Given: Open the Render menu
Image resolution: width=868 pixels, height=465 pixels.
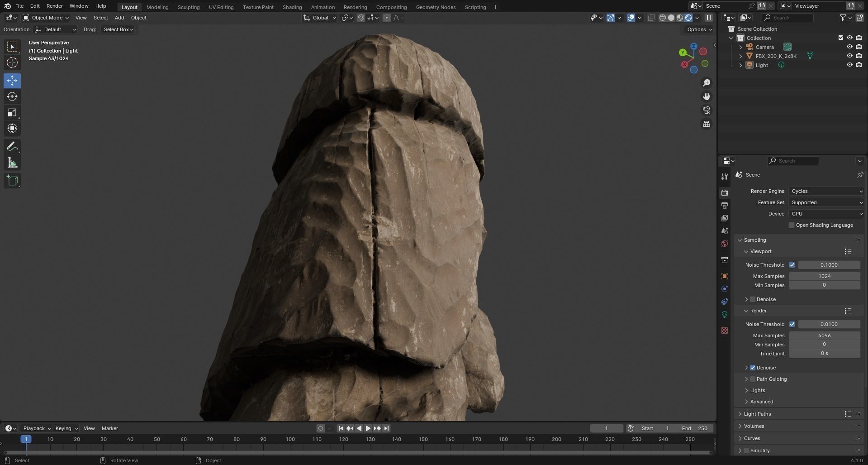Looking at the screenshot, I should (x=54, y=6).
